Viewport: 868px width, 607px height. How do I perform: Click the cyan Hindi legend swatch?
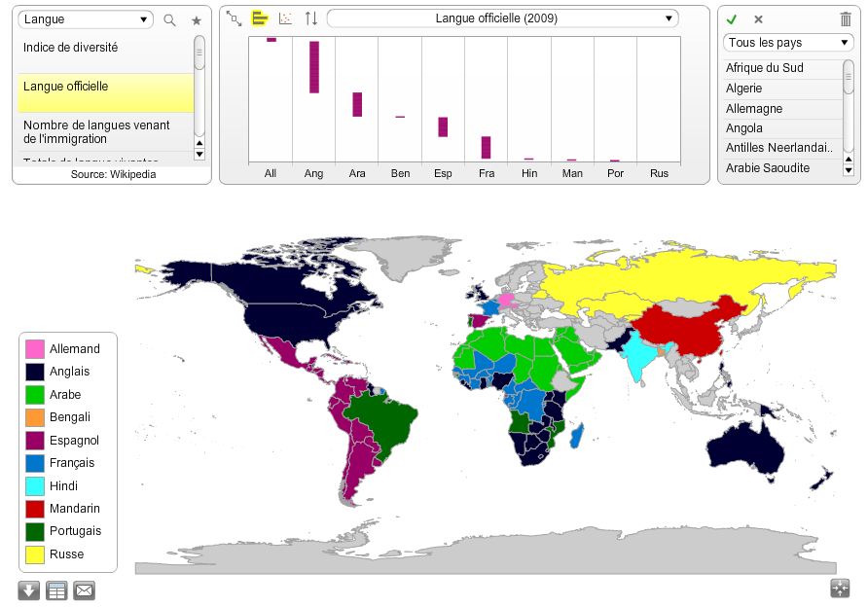coord(35,485)
